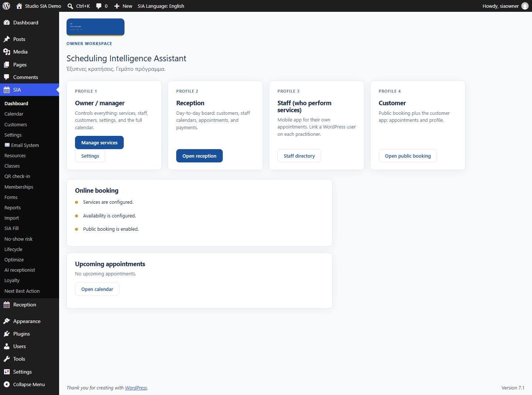
Task: Click the SIA calendar icon
Action: click(x=7, y=90)
